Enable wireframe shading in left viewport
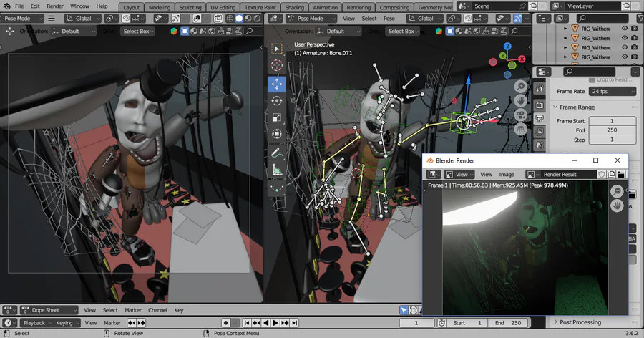This screenshot has width=644, height=338. click(x=230, y=19)
